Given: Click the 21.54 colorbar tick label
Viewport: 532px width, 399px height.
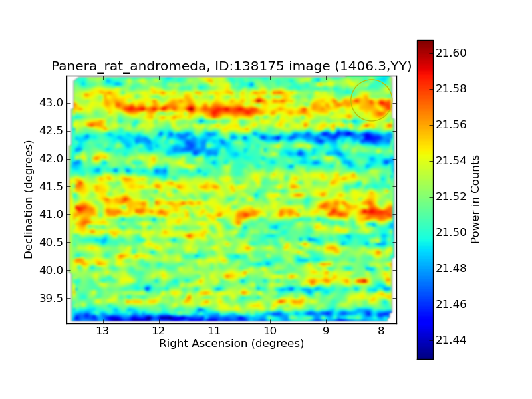Looking at the screenshot, I should point(451,160).
